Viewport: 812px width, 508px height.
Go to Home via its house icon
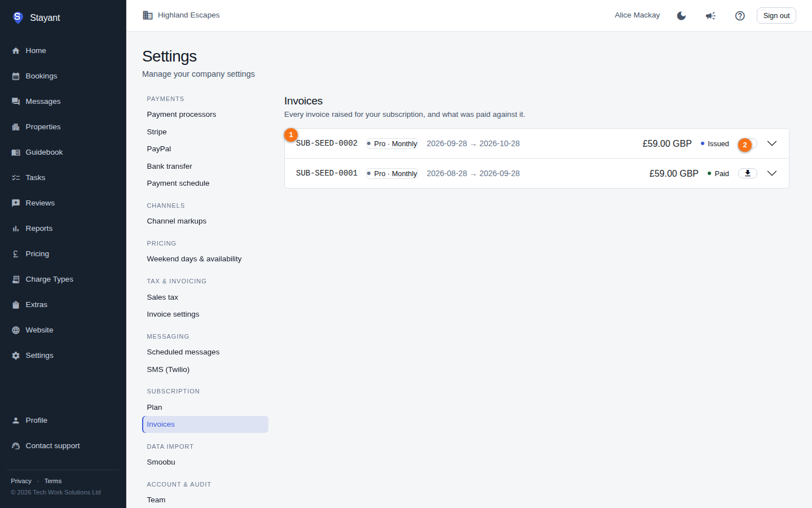16,51
